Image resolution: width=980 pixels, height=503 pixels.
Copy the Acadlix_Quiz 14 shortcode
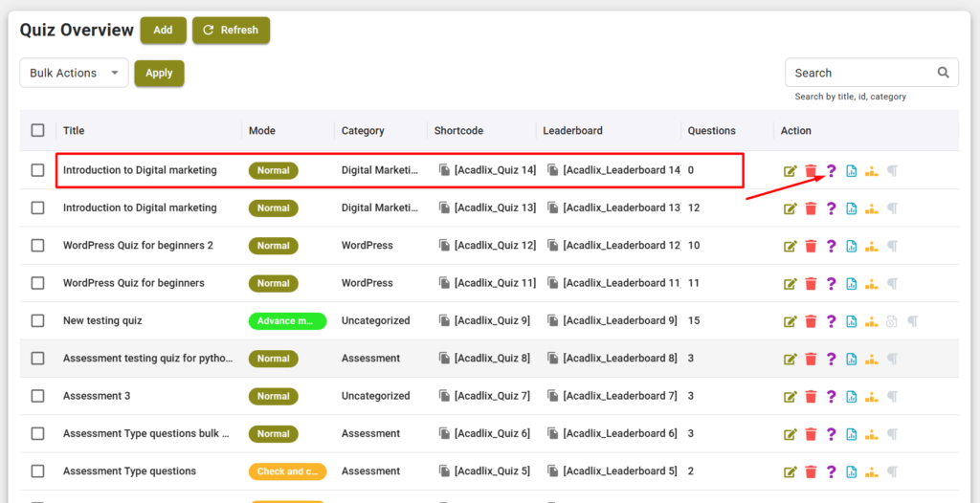pyautogui.click(x=444, y=170)
